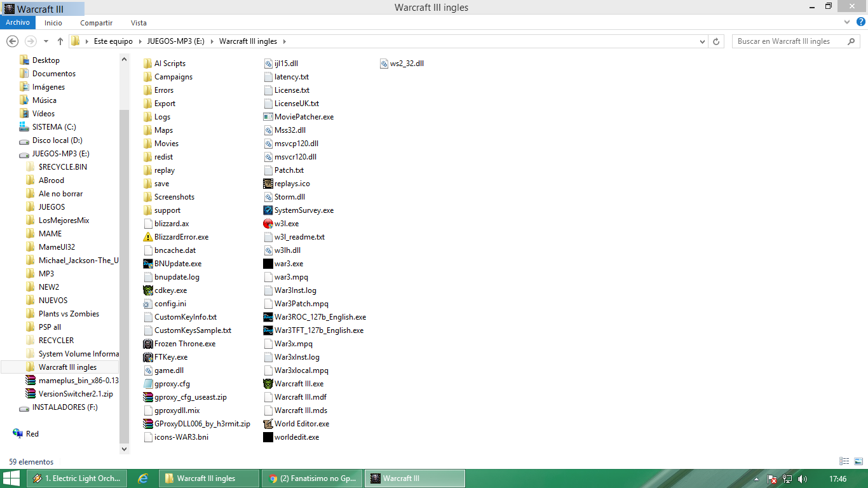Select INSTALADORES (F:) drive in sidebar
The image size is (868, 488).
click(65, 407)
